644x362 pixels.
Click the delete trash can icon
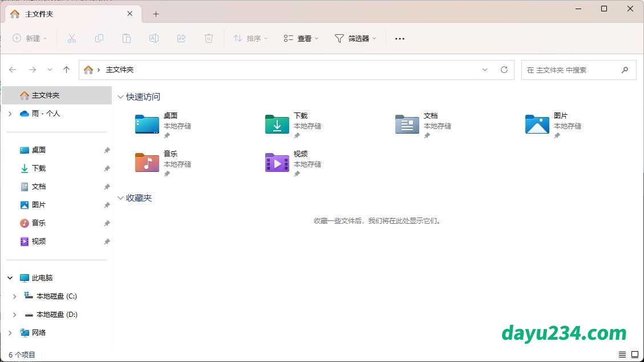[x=209, y=38]
